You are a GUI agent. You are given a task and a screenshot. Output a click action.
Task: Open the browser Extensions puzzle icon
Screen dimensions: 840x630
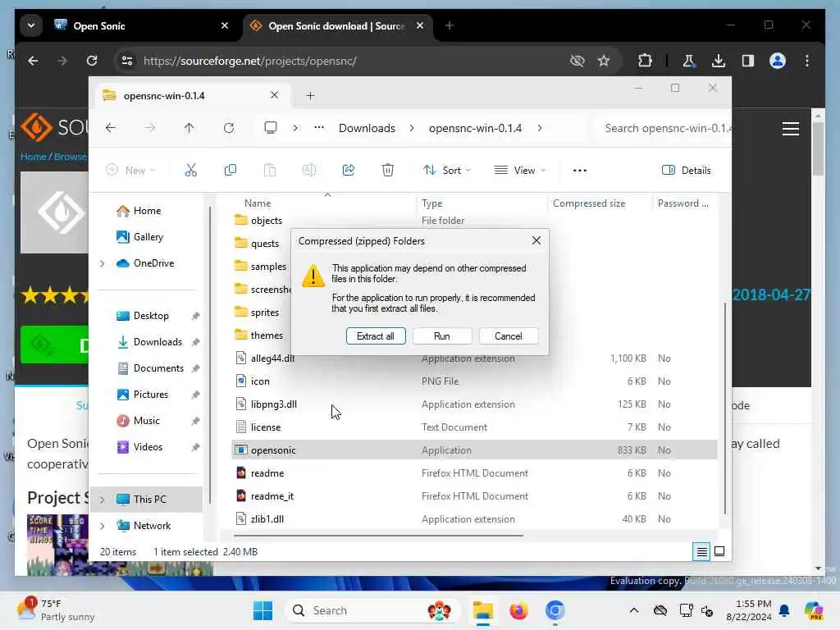(645, 61)
